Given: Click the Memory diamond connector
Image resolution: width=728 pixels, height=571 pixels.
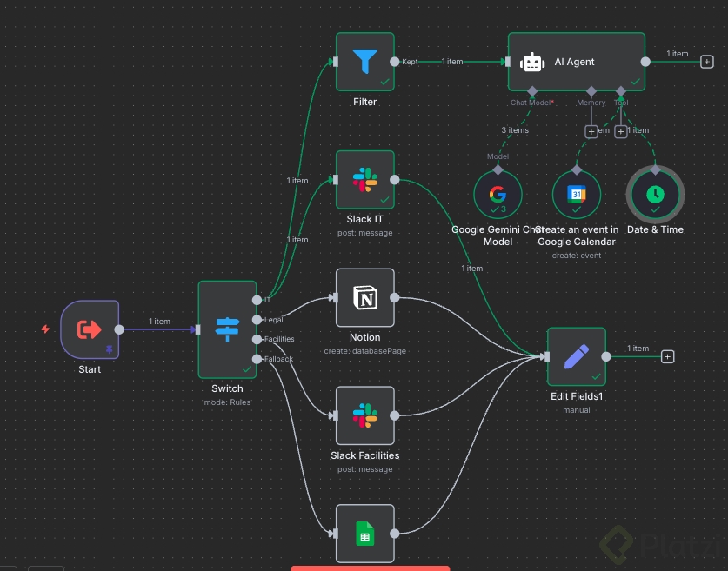Looking at the screenshot, I should tap(591, 91).
